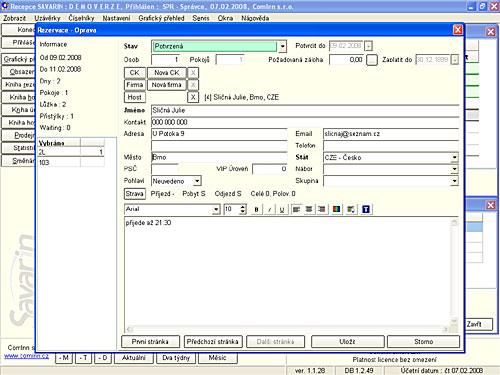Remove the Host with X button
The image size is (500, 375).
193,97
